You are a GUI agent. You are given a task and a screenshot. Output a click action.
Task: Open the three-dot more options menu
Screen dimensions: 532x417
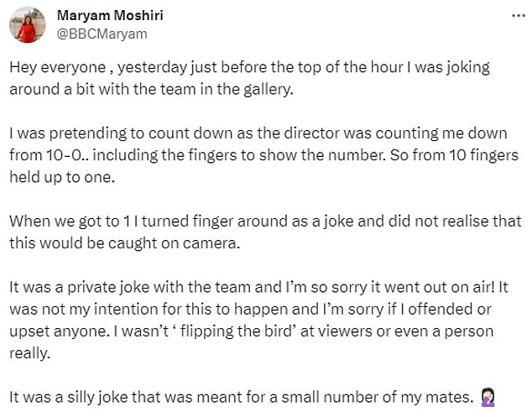pos(519,16)
